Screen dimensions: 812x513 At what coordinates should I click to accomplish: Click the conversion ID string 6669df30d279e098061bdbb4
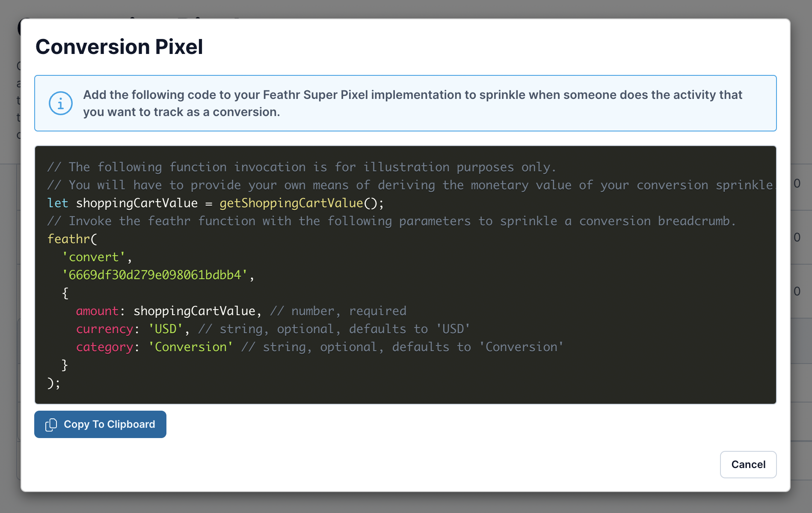(155, 275)
